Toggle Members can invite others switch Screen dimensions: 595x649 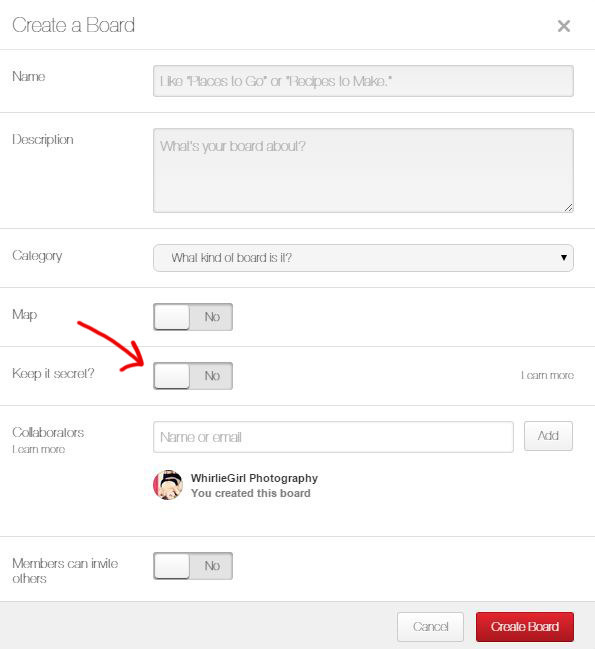click(193, 566)
